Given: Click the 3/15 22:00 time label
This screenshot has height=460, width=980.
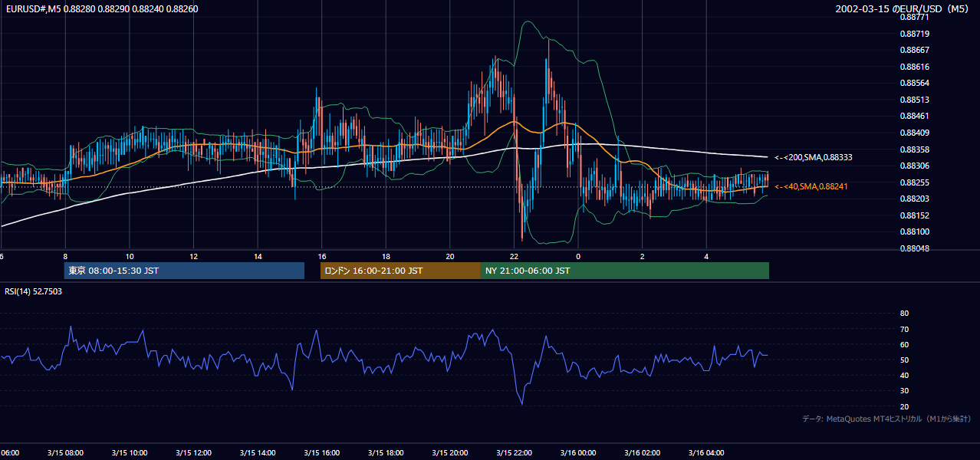Looking at the screenshot, I should (x=514, y=452).
